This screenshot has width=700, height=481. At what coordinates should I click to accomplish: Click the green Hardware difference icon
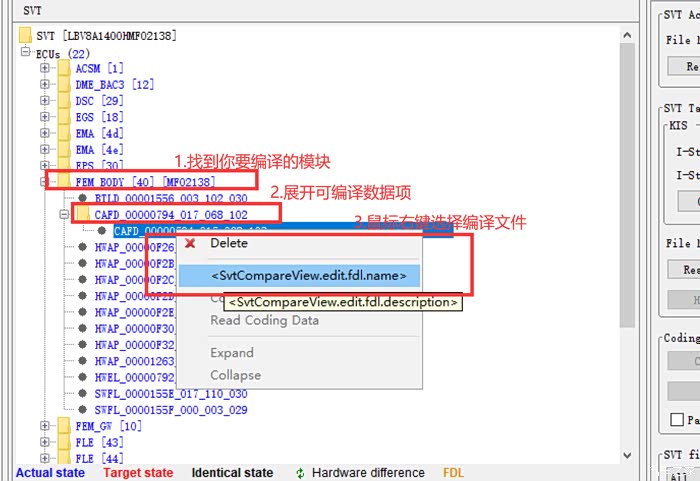[x=300, y=473]
